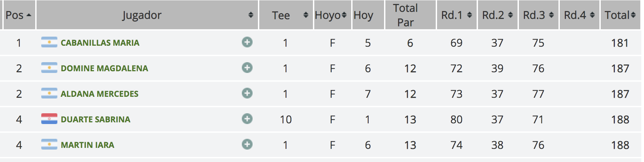Sort by Rd.1 scores

coord(457,15)
